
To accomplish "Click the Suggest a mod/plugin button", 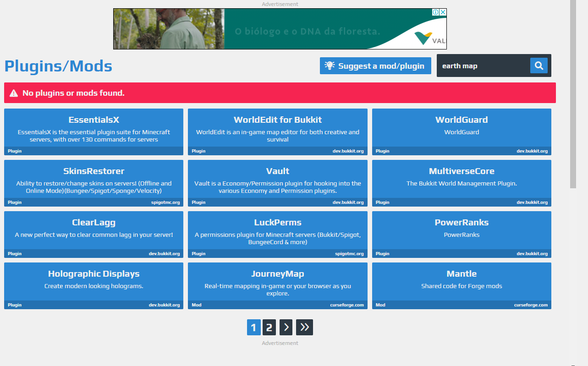I will click(375, 66).
